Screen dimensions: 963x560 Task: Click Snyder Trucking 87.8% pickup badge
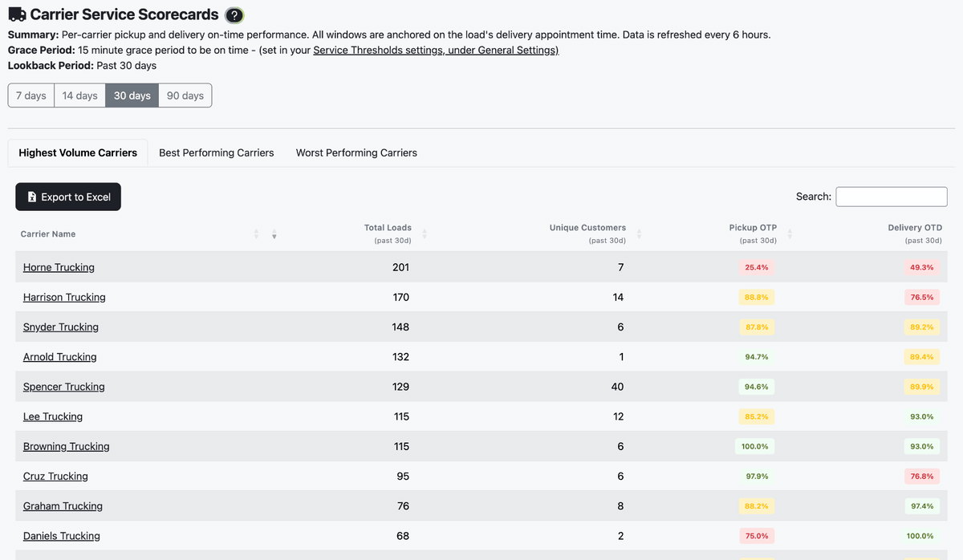pos(757,327)
